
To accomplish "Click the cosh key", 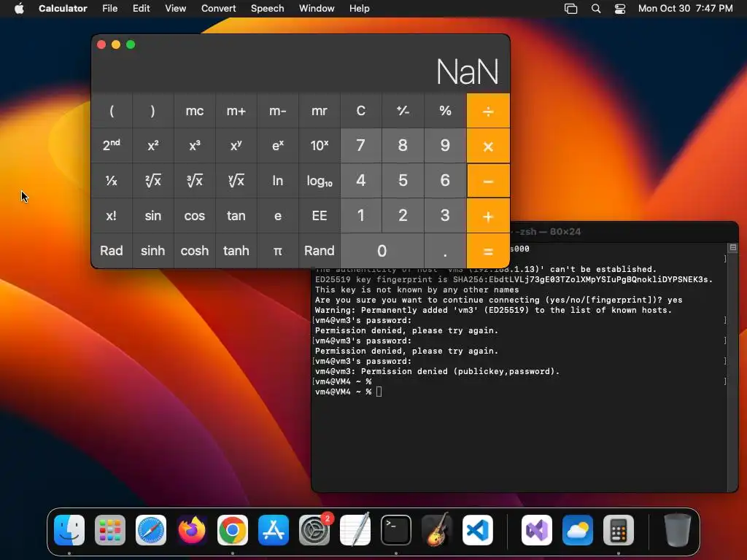I will 194,251.
